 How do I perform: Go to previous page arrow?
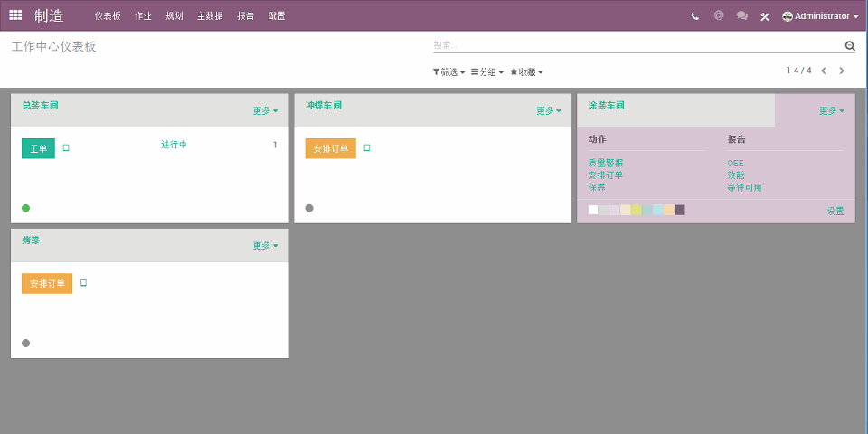pyautogui.click(x=824, y=71)
